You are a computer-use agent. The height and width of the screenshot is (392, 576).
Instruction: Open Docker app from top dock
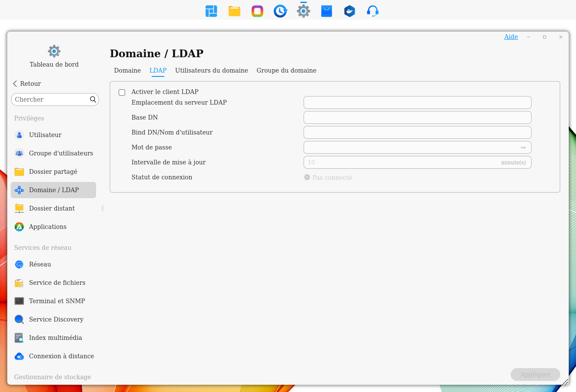click(x=349, y=11)
